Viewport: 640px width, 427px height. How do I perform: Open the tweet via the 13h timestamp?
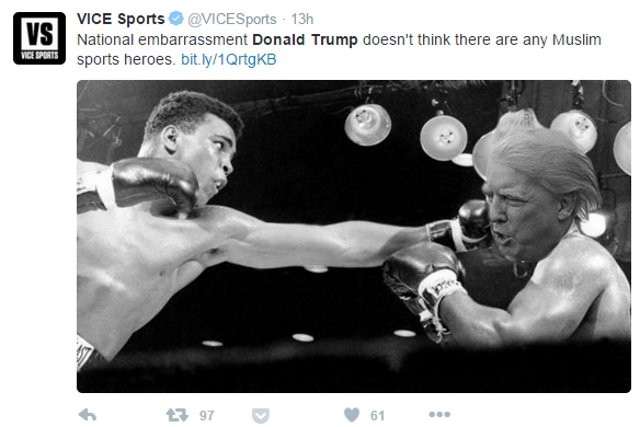tap(302, 19)
